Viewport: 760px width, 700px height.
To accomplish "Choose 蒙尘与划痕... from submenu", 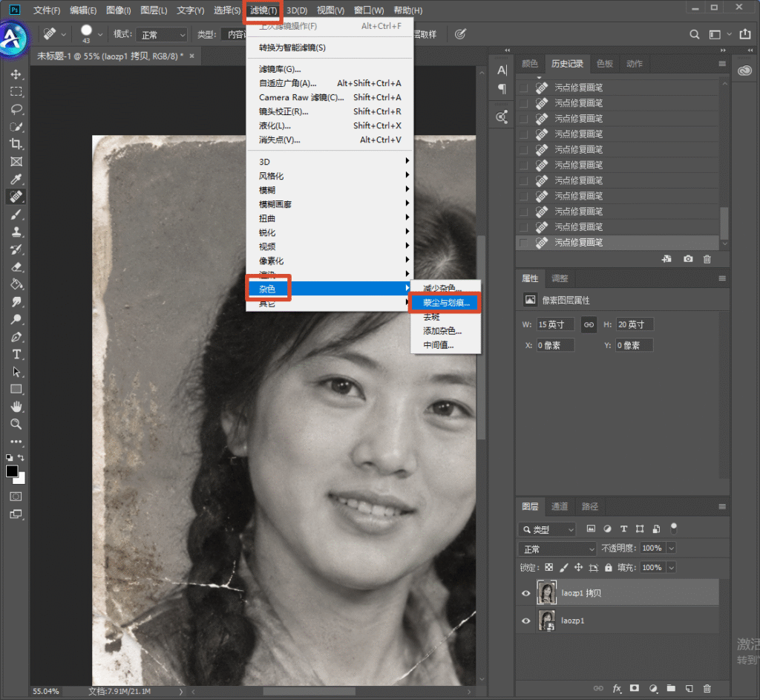I will point(445,303).
